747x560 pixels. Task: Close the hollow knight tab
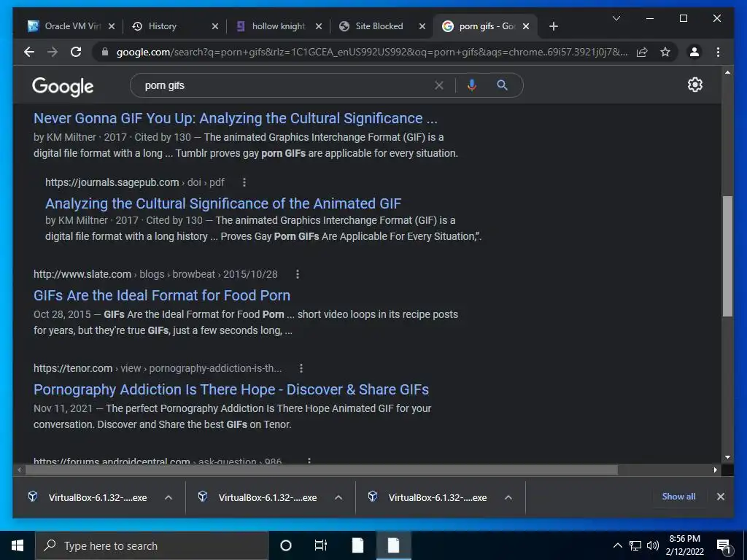[319, 26]
